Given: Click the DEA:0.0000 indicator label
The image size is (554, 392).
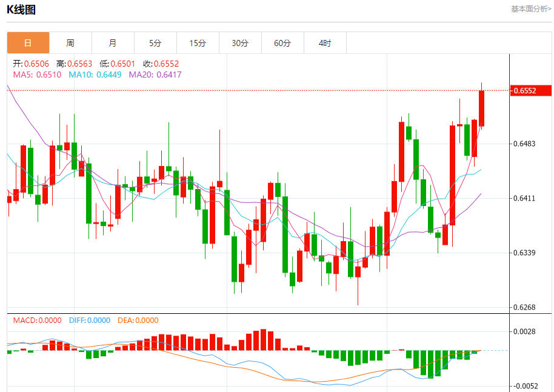Looking at the screenshot, I should (138, 321).
